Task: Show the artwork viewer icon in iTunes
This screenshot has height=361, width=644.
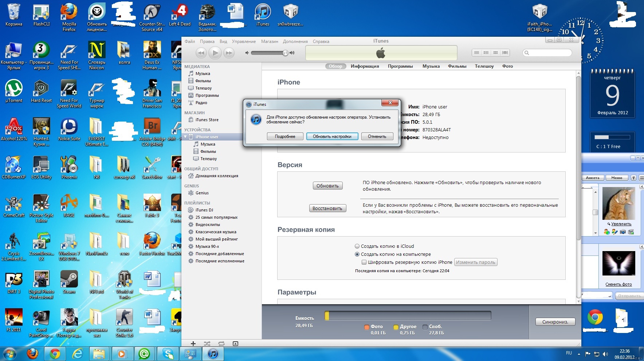Action: pyautogui.click(x=235, y=344)
